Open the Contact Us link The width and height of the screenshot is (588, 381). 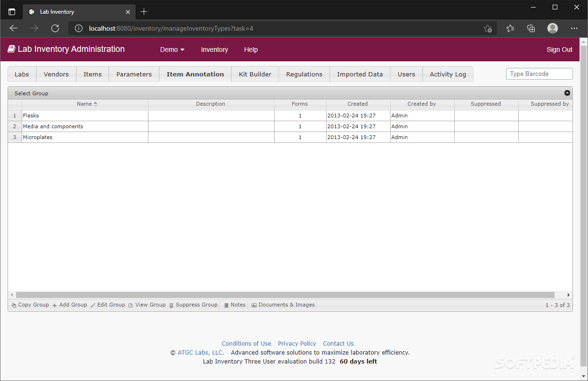coord(338,344)
